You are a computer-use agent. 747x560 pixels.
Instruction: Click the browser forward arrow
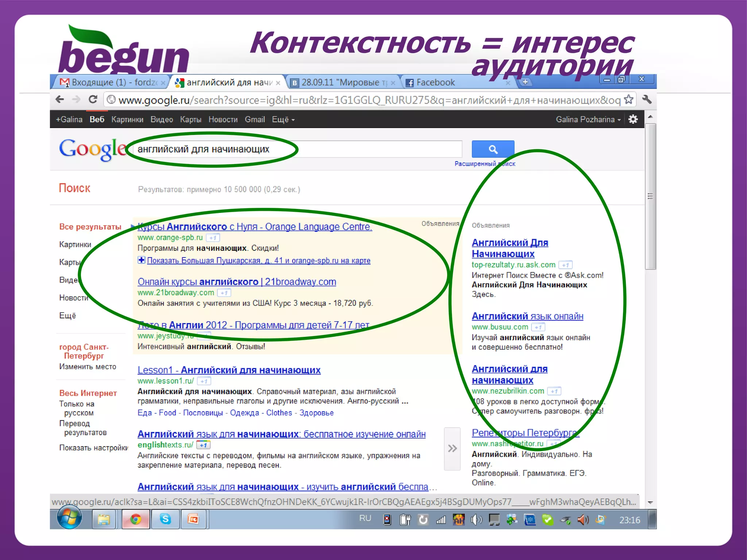[x=76, y=99]
